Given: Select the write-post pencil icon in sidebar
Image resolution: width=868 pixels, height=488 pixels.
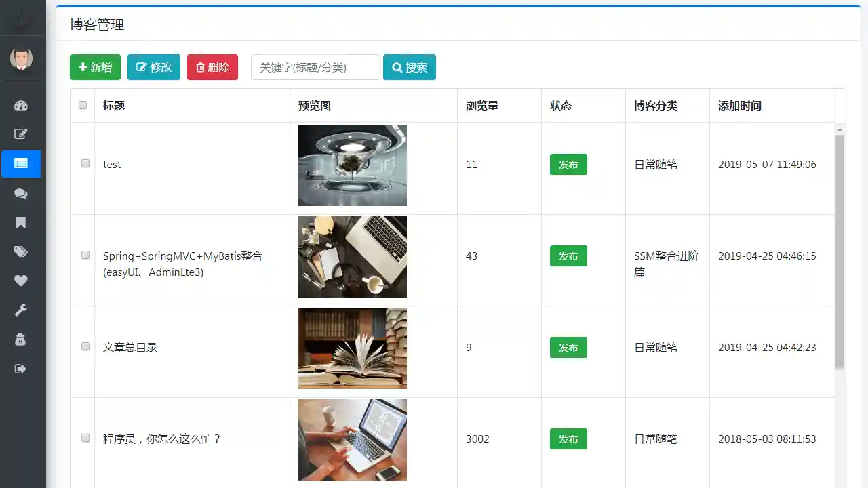Looking at the screenshot, I should tap(20, 134).
